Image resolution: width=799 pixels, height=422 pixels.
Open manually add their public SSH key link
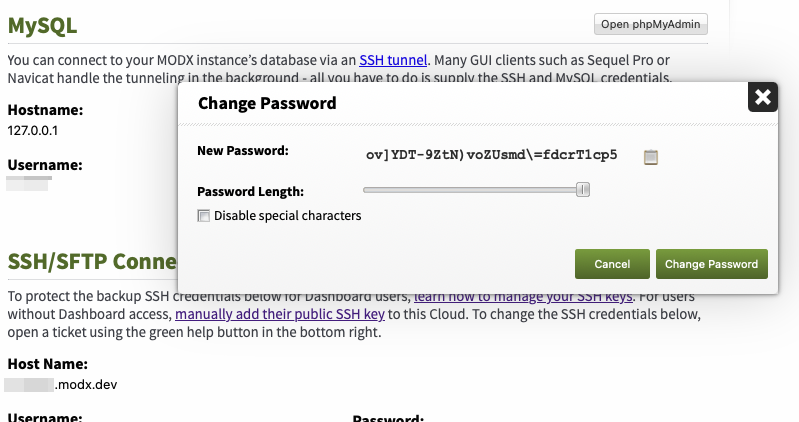click(280, 314)
